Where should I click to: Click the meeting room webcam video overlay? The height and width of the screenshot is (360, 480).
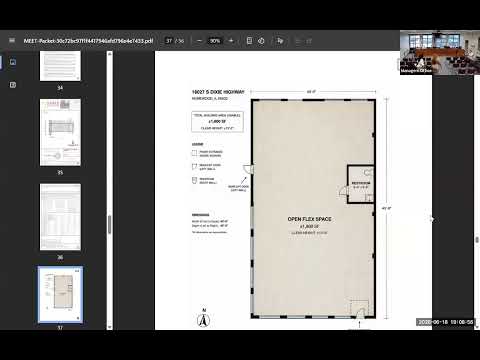click(440, 52)
